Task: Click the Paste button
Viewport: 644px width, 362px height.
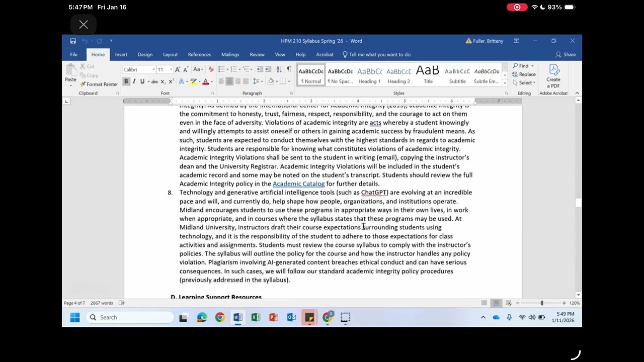Action: pyautogui.click(x=70, y=74)
